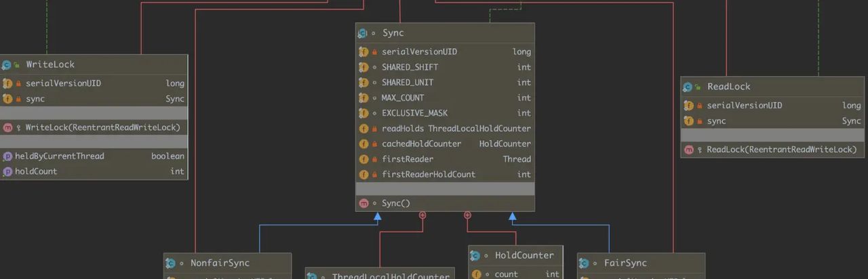The height and width of the screenshot is (279, 868).
Task: Select the SHARED_SHIFT field in Sync
Action: [410, 67]
